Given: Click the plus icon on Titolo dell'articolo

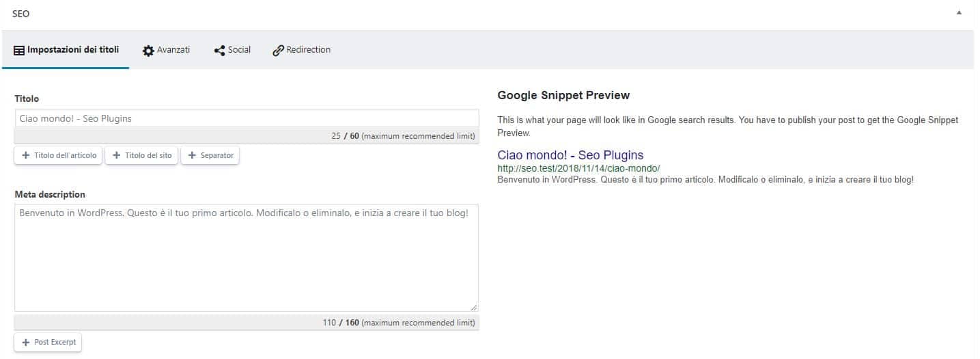Looking at the screenshot, I should pyautogui.click(x=26, y=156).
